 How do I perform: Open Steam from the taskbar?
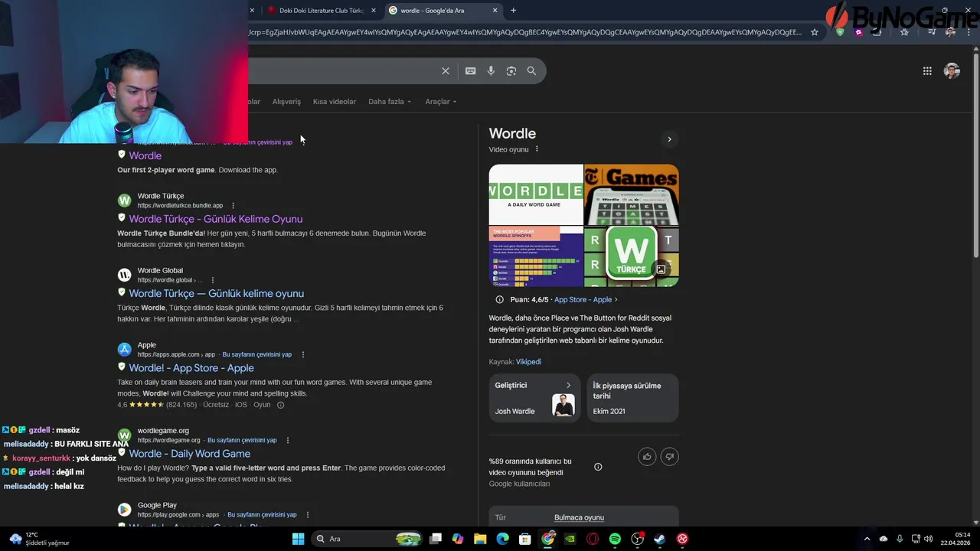(659, 539)
